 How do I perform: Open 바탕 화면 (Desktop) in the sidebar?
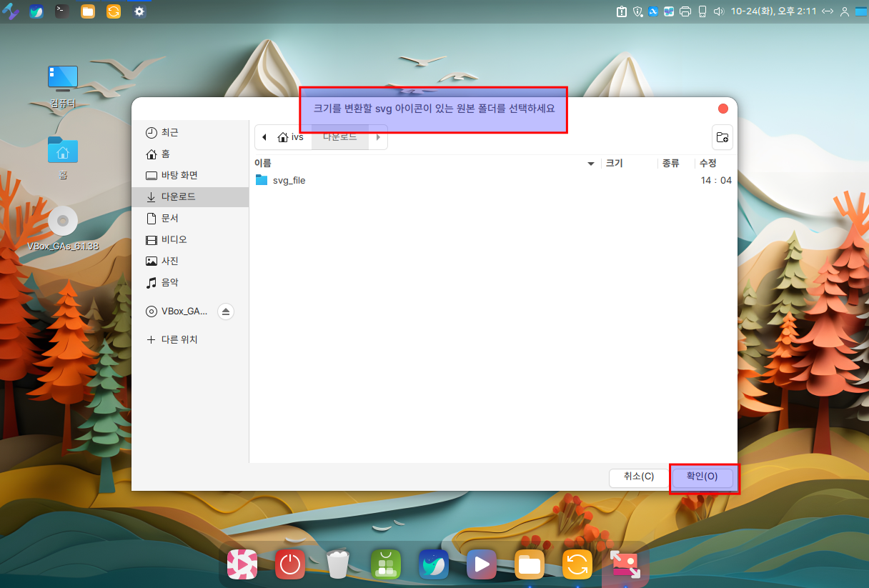pyautogui.click(x=190, y=176)
